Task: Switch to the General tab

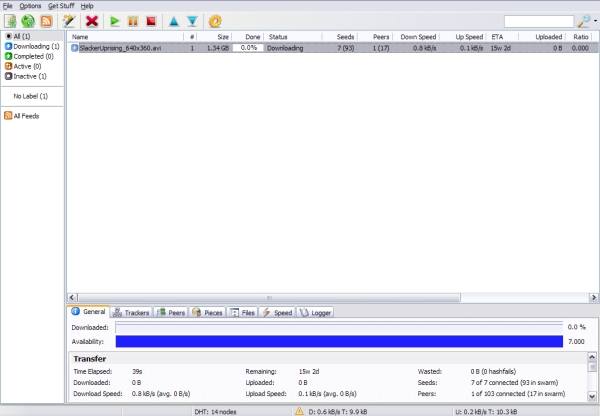Action: 88,312
